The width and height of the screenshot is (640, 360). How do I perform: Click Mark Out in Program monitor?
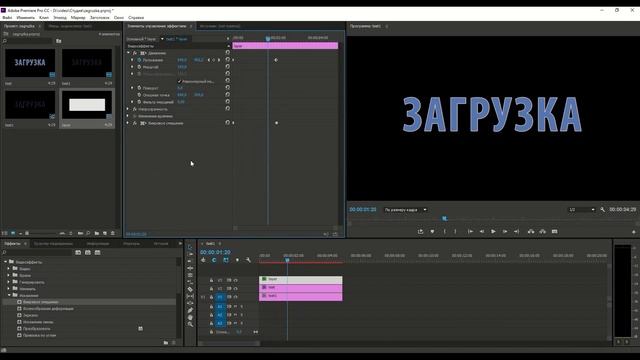tap(456, 231)
